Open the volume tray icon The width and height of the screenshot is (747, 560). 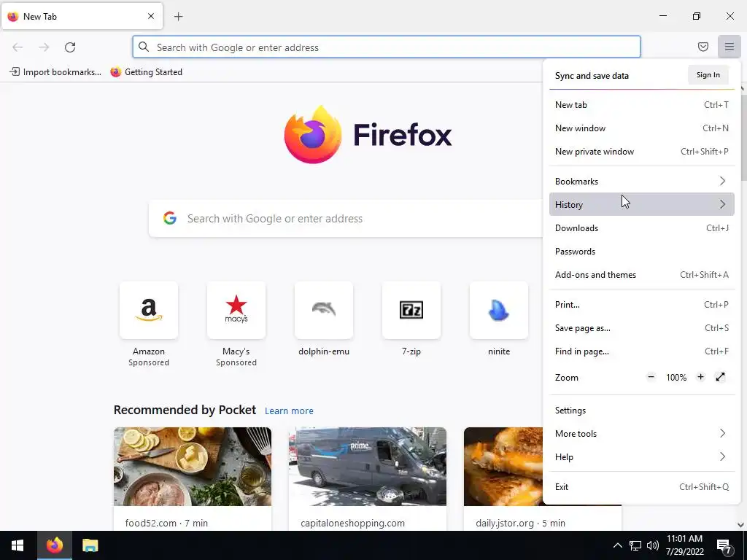click(x=653, y=545)
